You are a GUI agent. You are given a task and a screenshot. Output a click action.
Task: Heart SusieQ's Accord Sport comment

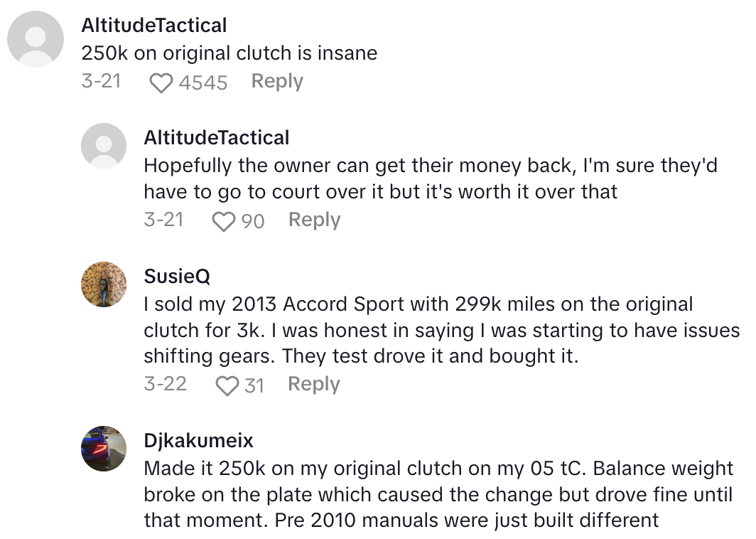pyautogui.click(x=227, y=386)
